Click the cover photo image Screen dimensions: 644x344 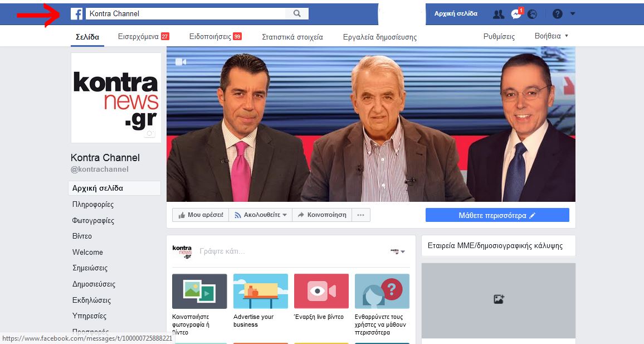371,124
